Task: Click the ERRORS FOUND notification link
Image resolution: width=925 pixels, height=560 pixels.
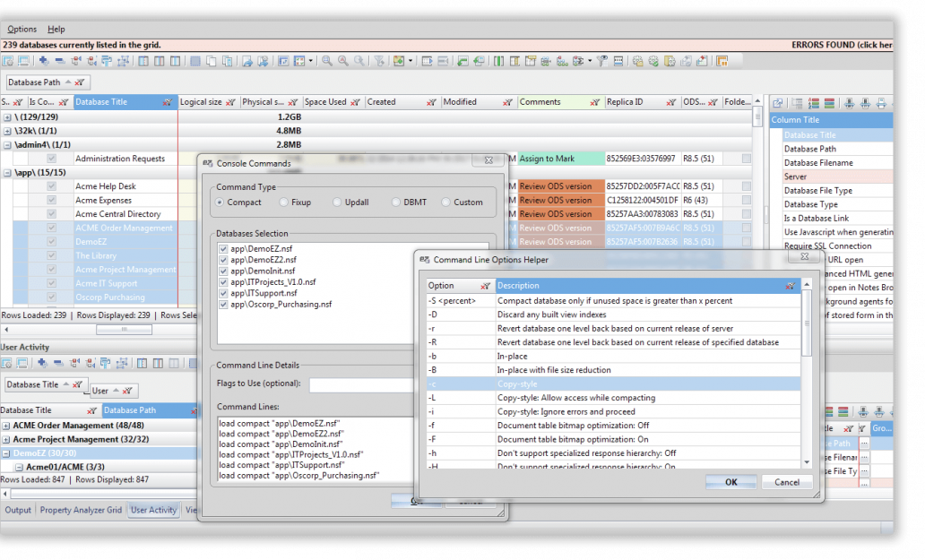Action: pyautogui.click(x=842, y=45)
